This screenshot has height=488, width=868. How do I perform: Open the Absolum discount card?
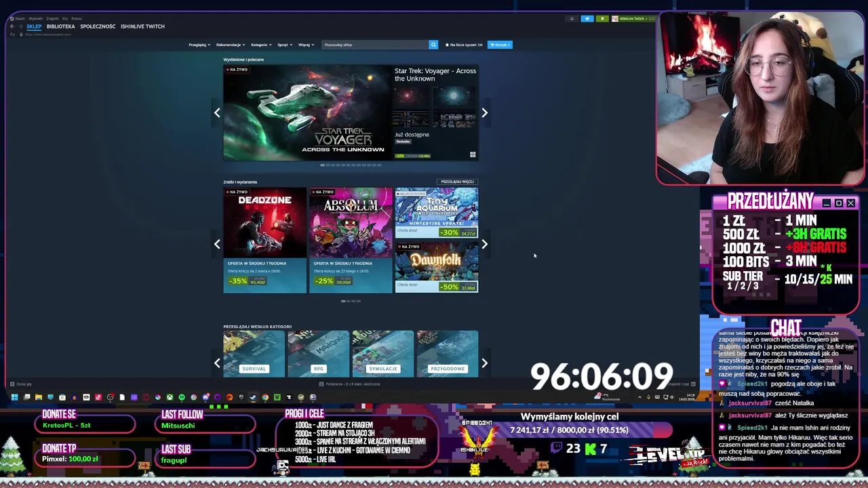click(x=351, y=241)
